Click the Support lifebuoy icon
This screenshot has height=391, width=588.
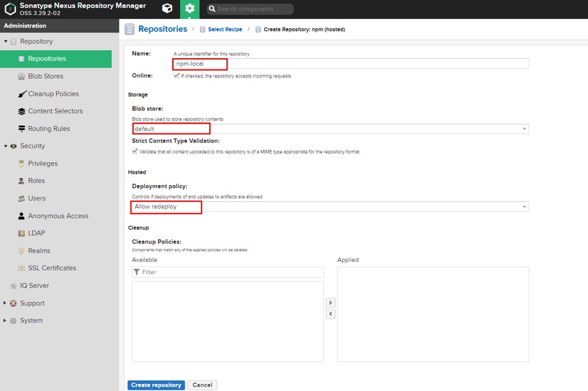[x=14, y=303]
